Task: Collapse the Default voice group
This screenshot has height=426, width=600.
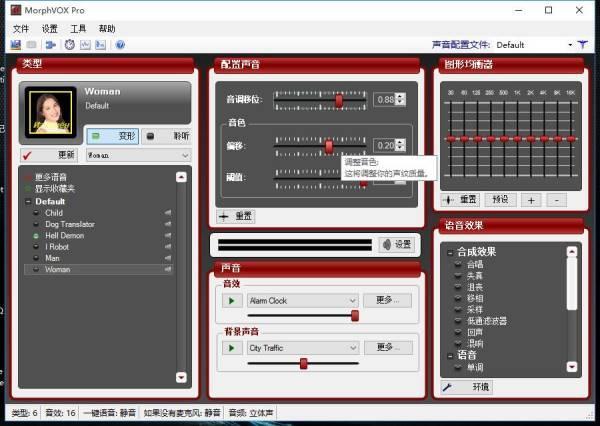Action: [x=28, y=201]
